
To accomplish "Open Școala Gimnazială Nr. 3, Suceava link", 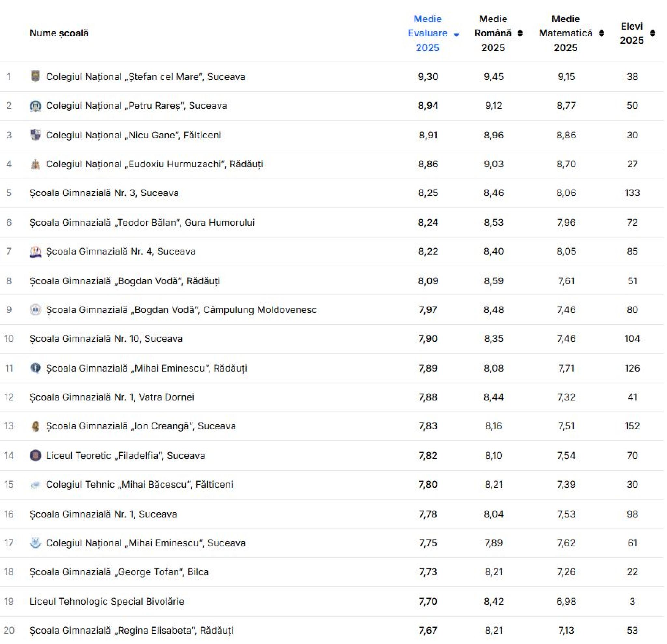I will (x=104, y=193).
